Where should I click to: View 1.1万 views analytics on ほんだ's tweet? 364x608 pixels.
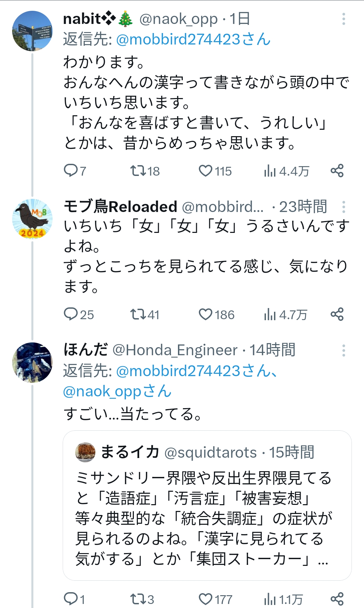pyautogui.click(x=283, y=599)
